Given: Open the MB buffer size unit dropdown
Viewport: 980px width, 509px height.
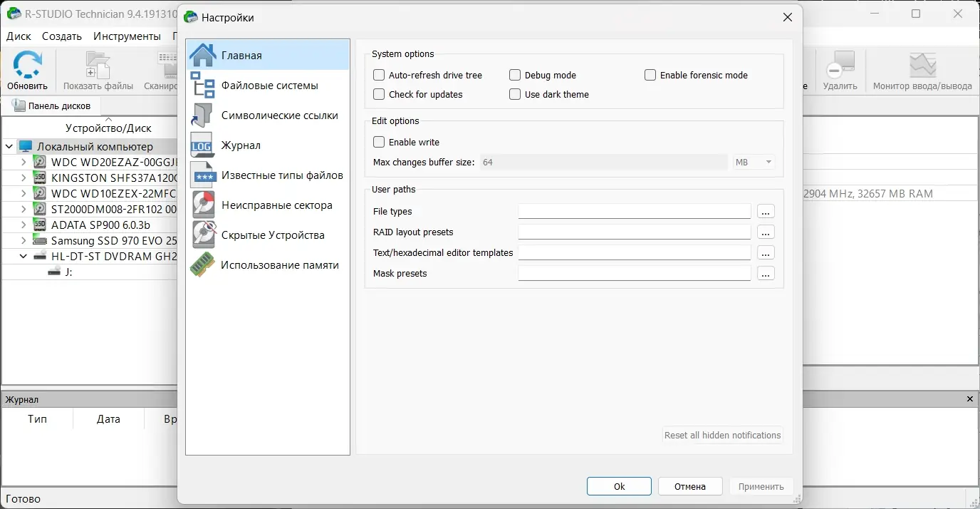Looking at the screenshot, I should click(x=754, y=163).
